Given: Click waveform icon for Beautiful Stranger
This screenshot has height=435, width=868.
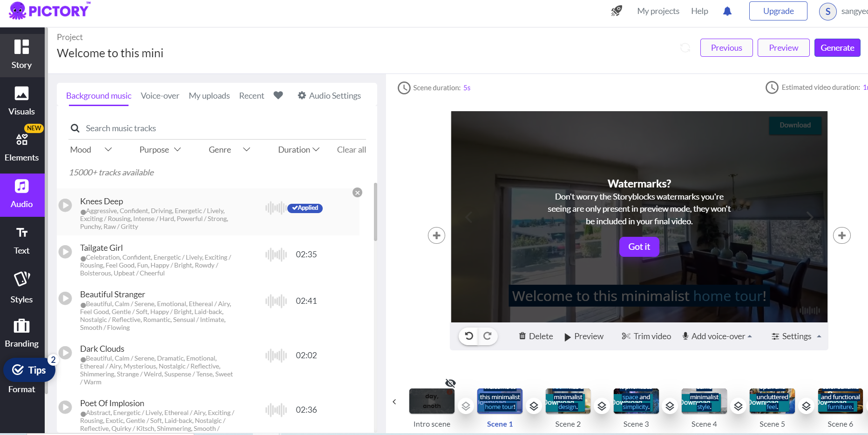Looking at the screenshot, I should click(x=276, y=301).
